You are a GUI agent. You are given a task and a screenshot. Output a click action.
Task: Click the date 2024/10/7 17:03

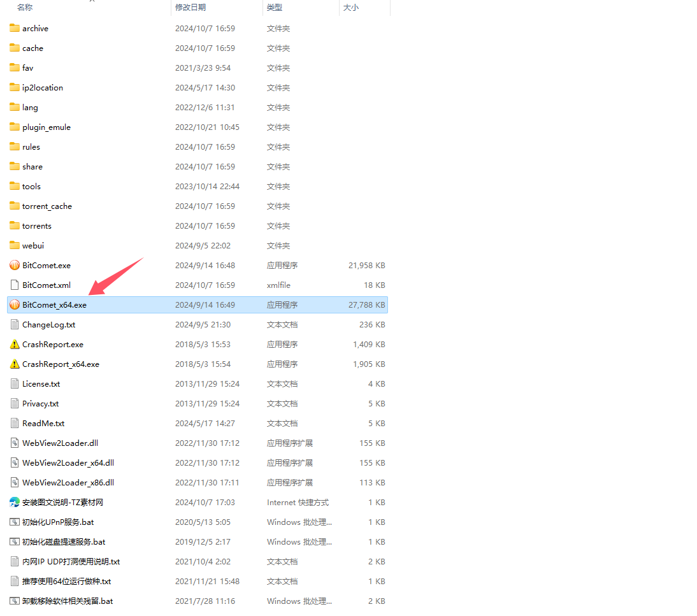[205, 502]
